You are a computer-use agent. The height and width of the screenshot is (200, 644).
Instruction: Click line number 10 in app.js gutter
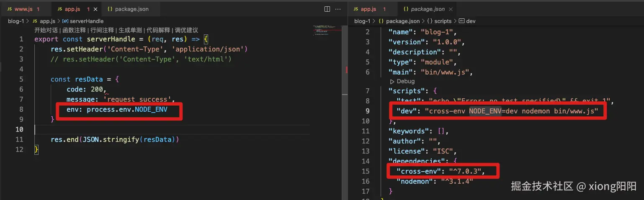pos(19,129)
